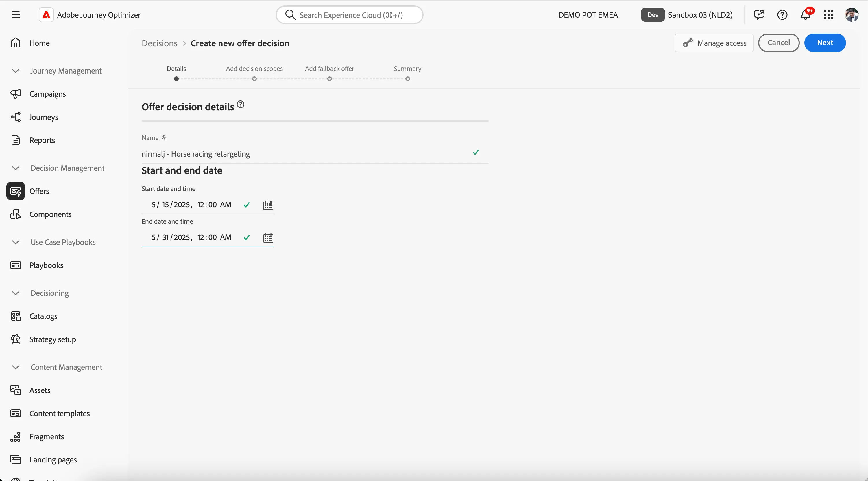Click the Assets sidebar icon
Viewport: 868px width, 481px height.
click(x=16, y=390)
